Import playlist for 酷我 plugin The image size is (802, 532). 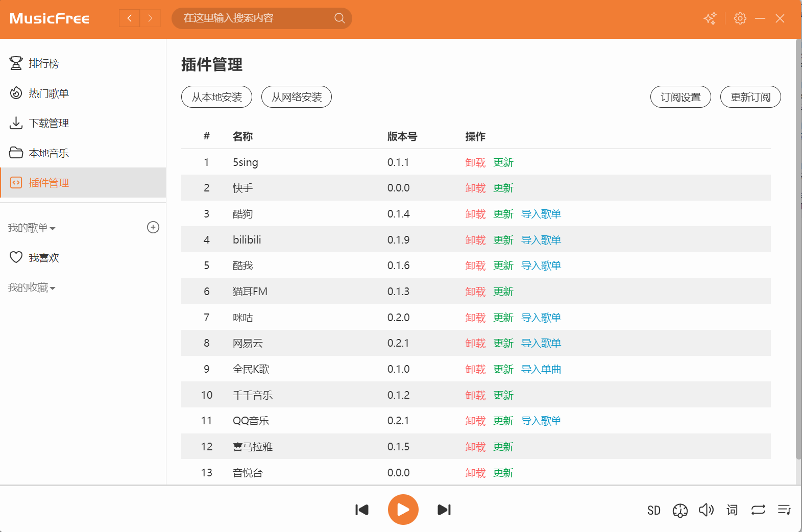click(541, 265)
